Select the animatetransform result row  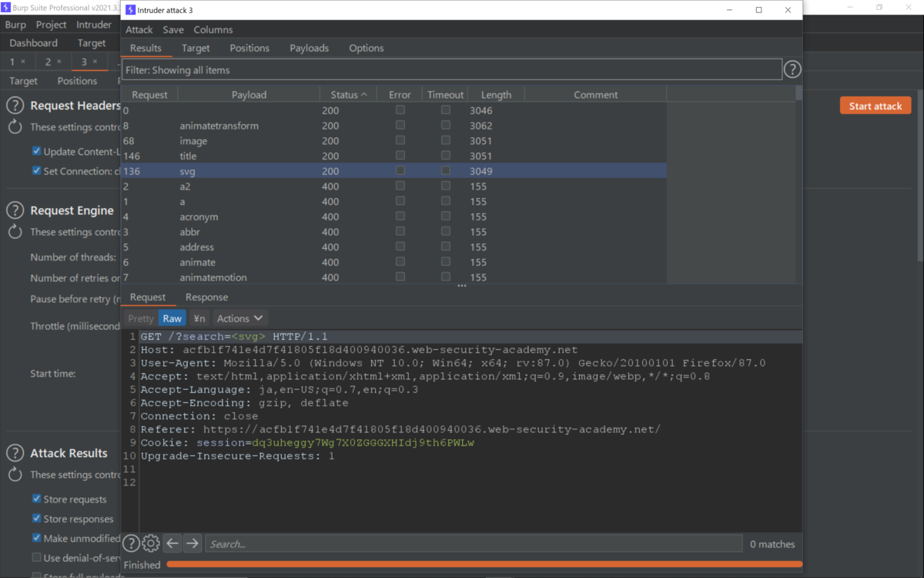393,126
